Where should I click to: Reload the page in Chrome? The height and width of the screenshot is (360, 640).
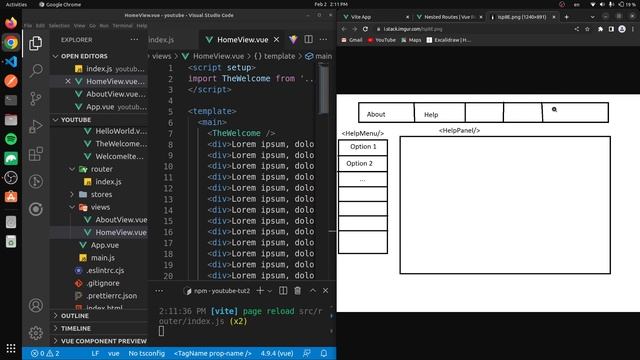[x=365, y=29]
